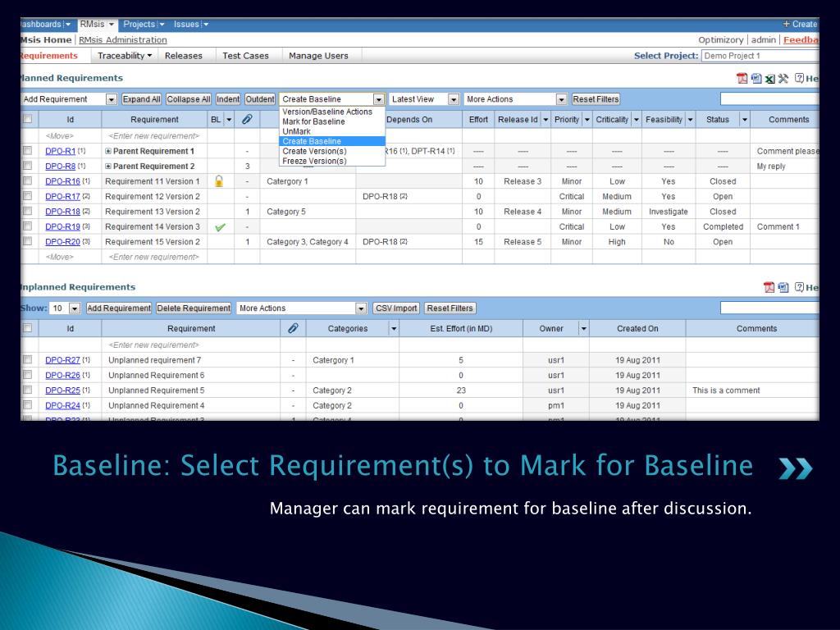The width and height of the screenshot is (840, 630).
Task: Open the tools settings icon above planned table
Action: [x=783, y=79]
